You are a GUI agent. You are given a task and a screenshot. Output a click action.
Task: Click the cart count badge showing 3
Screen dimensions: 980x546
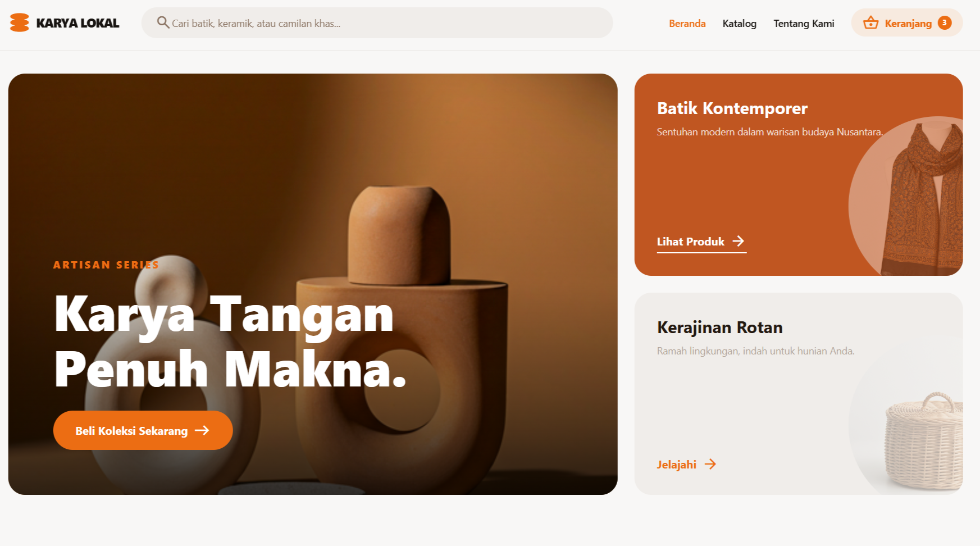(945, 23)
